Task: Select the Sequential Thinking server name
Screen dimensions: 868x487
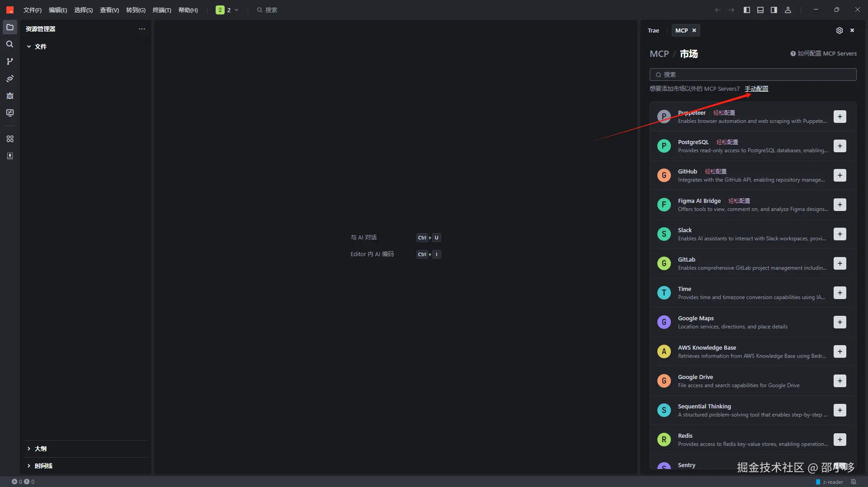Action: (704, 406)
